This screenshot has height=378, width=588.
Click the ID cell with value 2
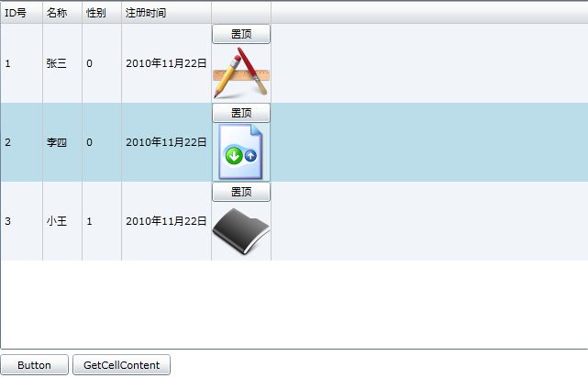21,142
